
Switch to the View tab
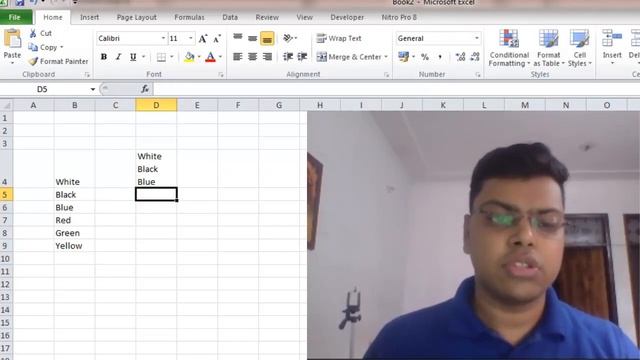click(x=304, y=18)
